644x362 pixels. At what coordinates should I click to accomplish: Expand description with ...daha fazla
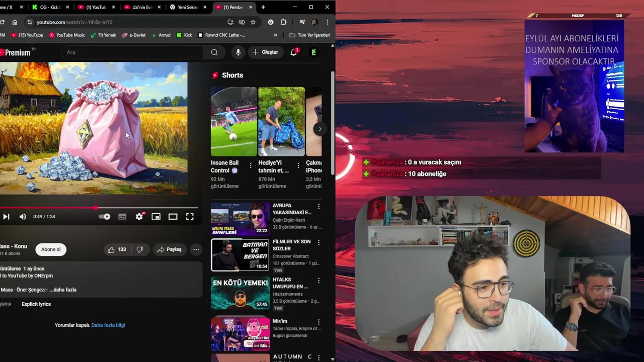point(63,290)
